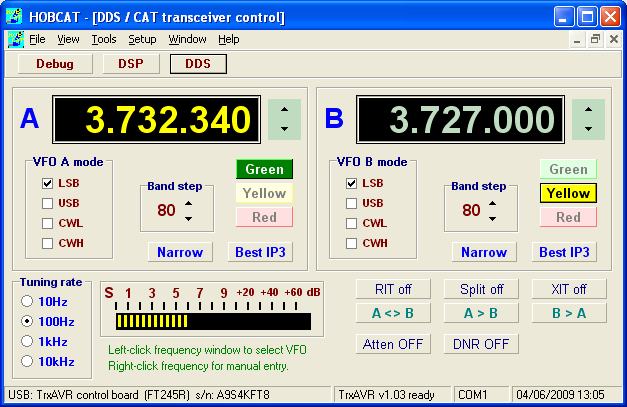
Task: Toggle the Atten OFF button
Action: coord(394,344)
